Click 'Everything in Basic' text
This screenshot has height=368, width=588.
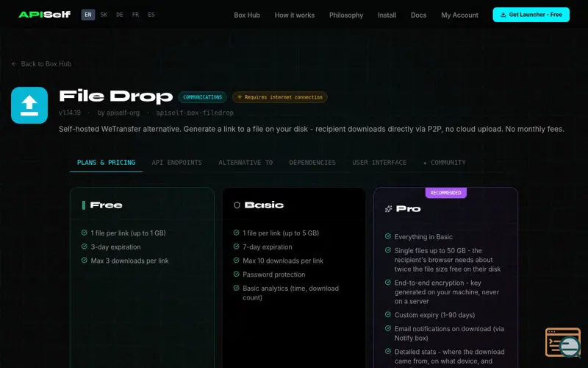[x=423, y=237]
